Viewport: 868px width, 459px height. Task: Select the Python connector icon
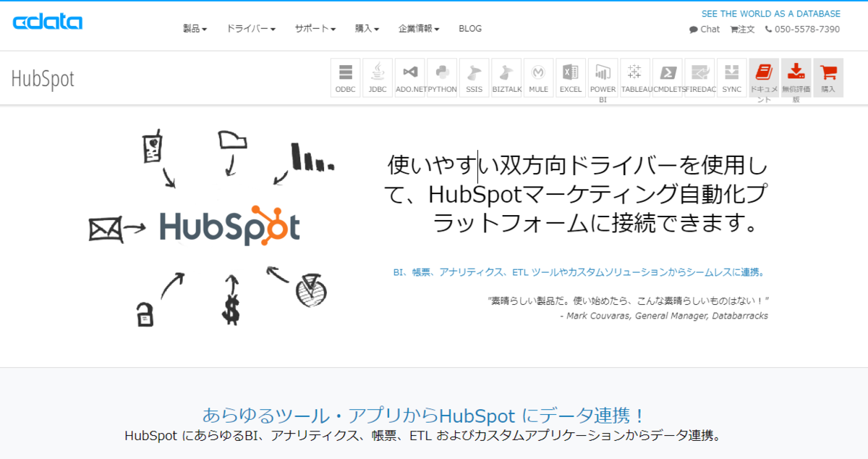pyautogui.click(x=442, y=77)
